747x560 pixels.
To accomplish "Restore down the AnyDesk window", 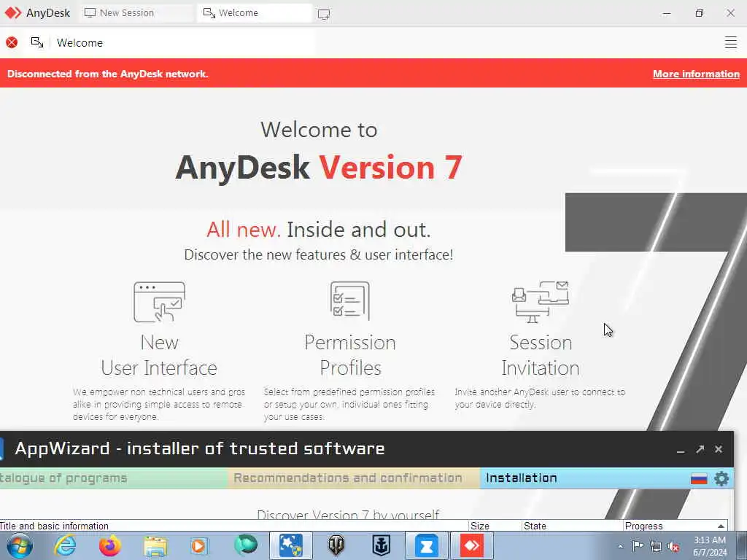I will (699, 13).
